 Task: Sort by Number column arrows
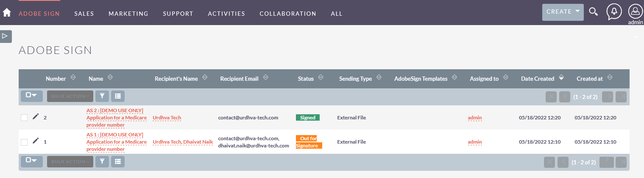tap(73, 78)
